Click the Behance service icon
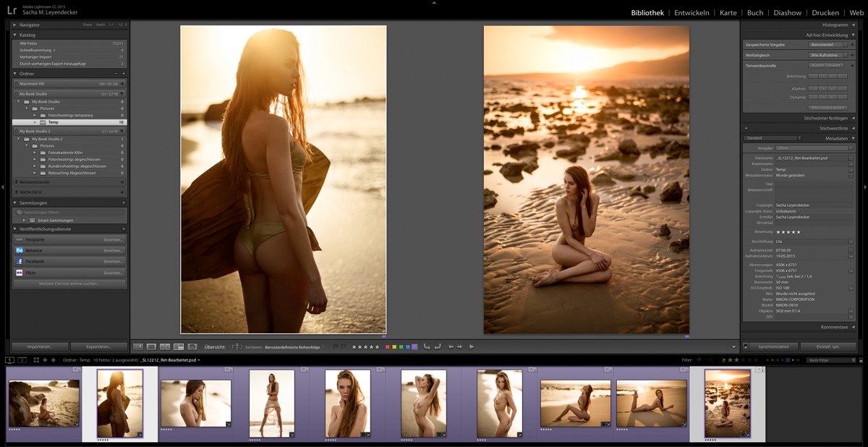 [x=20, y=250]
